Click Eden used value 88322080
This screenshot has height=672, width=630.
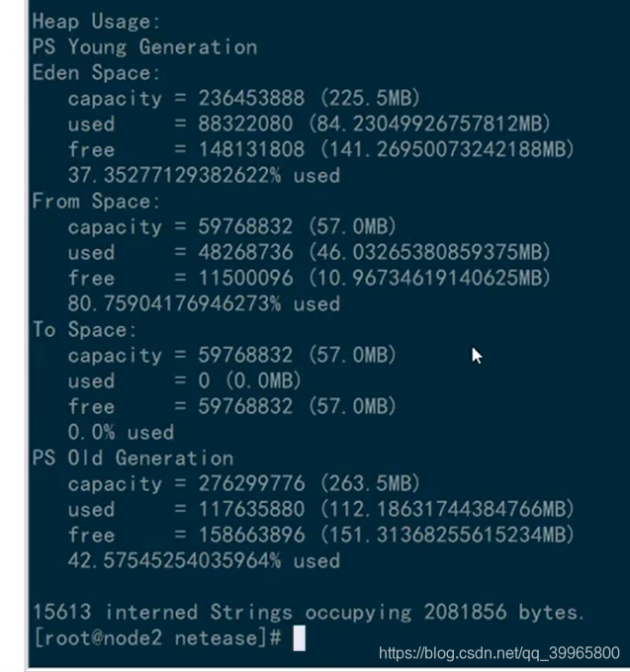pyautogui.click(x=245, y=124)
